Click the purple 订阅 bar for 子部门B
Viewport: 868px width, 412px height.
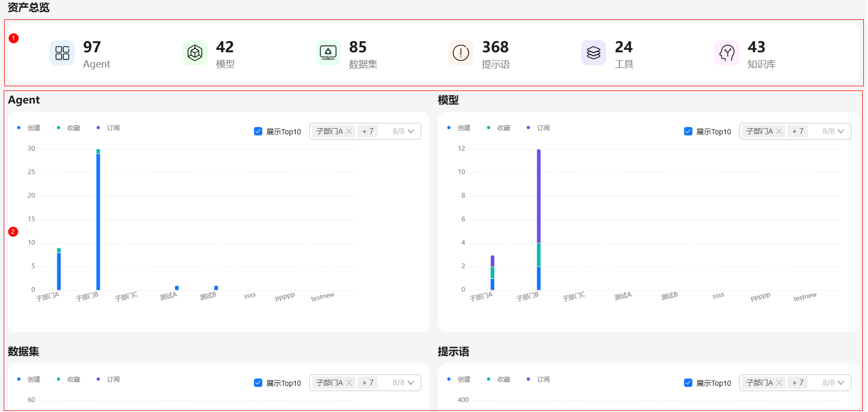pyautogui.click(x=539, y=196)
